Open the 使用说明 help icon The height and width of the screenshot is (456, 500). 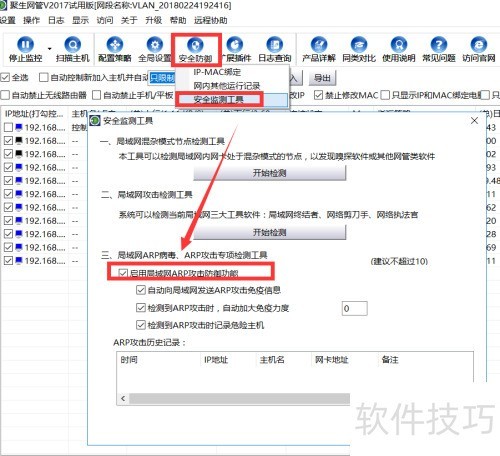coord(399,49)
